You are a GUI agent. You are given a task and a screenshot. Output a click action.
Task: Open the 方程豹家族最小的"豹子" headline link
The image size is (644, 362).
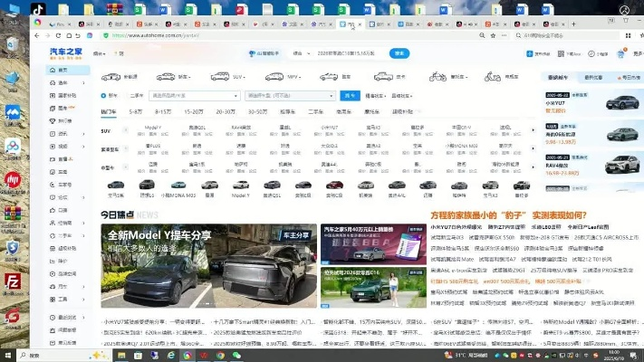512,214
